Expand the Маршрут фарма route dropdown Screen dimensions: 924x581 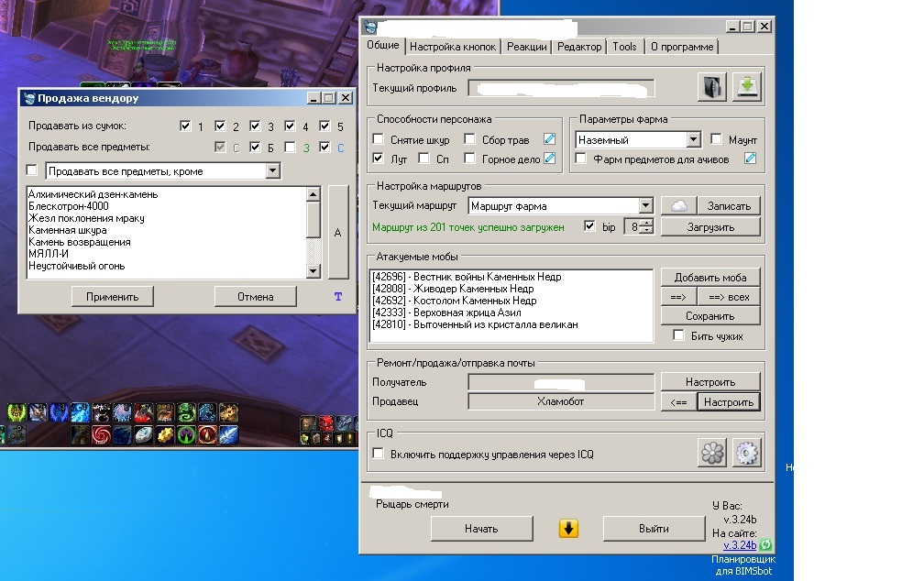(x=645, y=206)
